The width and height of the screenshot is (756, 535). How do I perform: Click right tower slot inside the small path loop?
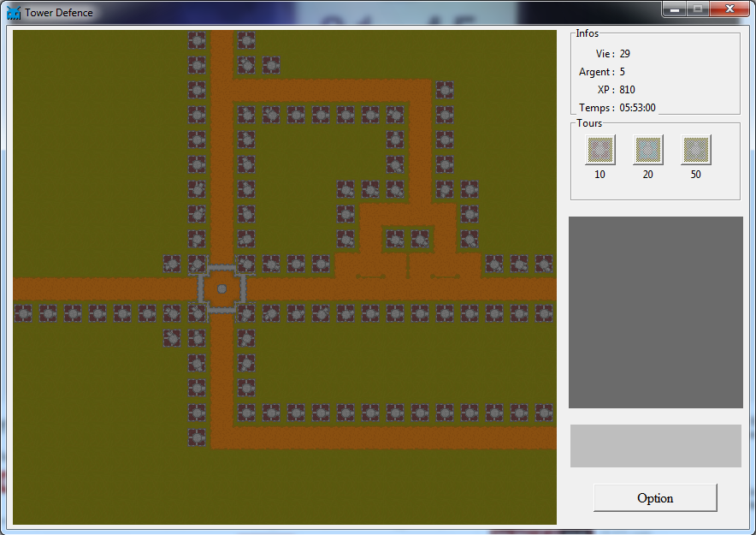(x=420, y=238)
